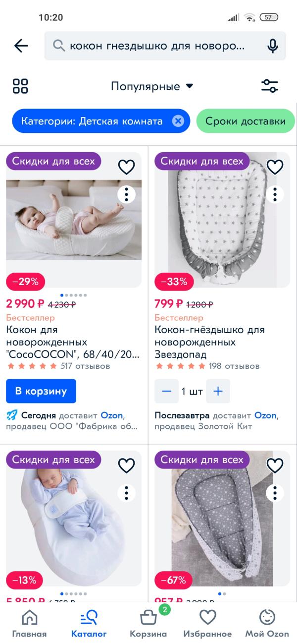Add the CocoCOCON cocoon to favorites
Viewport: 297px width, 644px height.
pos(127,167)
